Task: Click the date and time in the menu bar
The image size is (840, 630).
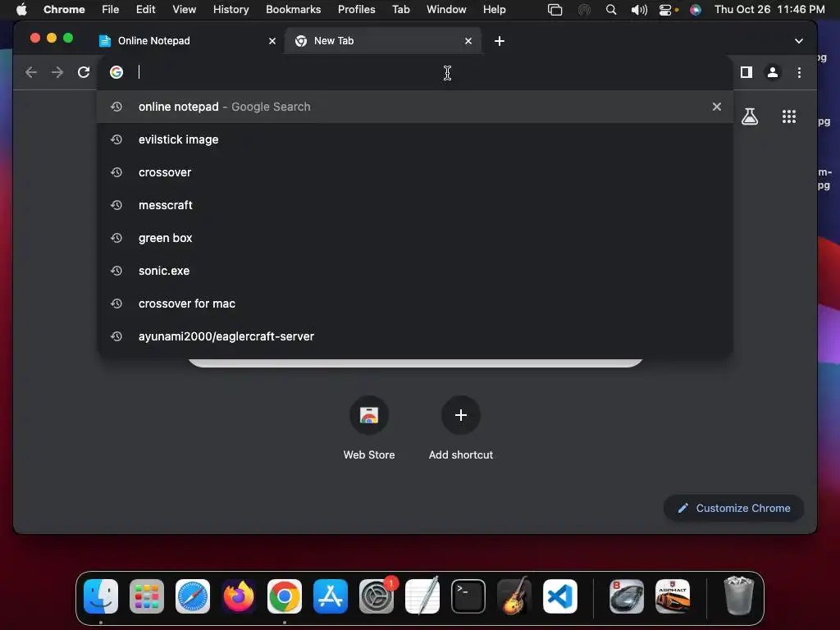Action: [769, 10]
